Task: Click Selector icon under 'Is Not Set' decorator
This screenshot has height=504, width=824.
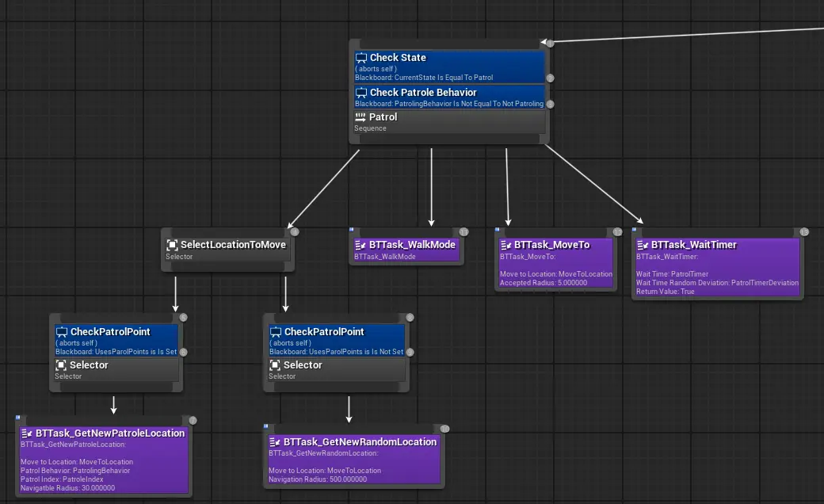Action: [x=276, y=365]
